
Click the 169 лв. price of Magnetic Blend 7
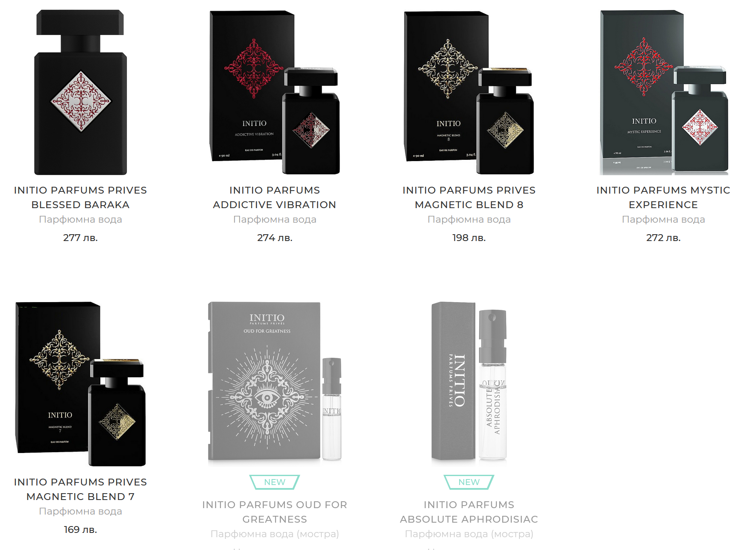[x=80, y=529]
